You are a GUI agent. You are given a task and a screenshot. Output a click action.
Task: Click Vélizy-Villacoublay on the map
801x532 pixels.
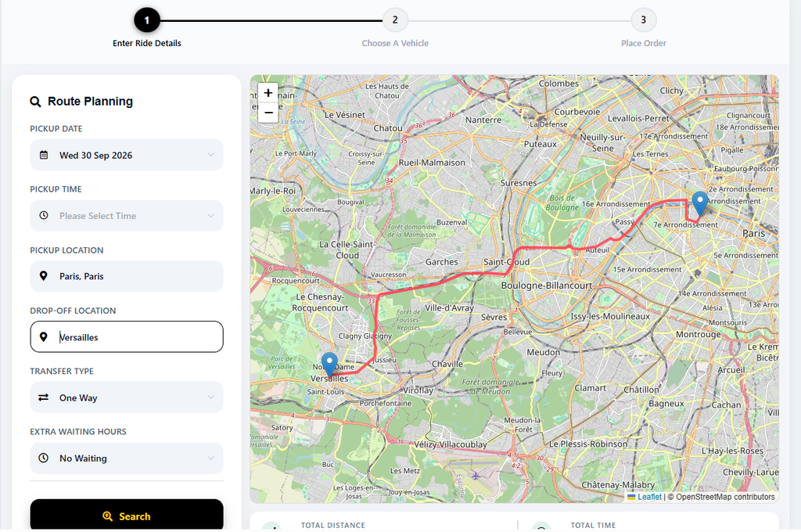451,444
